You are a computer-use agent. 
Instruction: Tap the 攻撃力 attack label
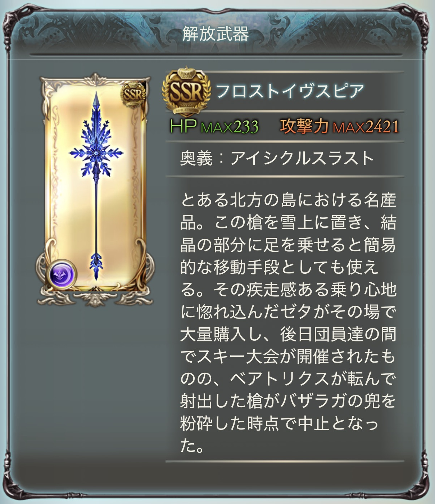pos(305,126)
